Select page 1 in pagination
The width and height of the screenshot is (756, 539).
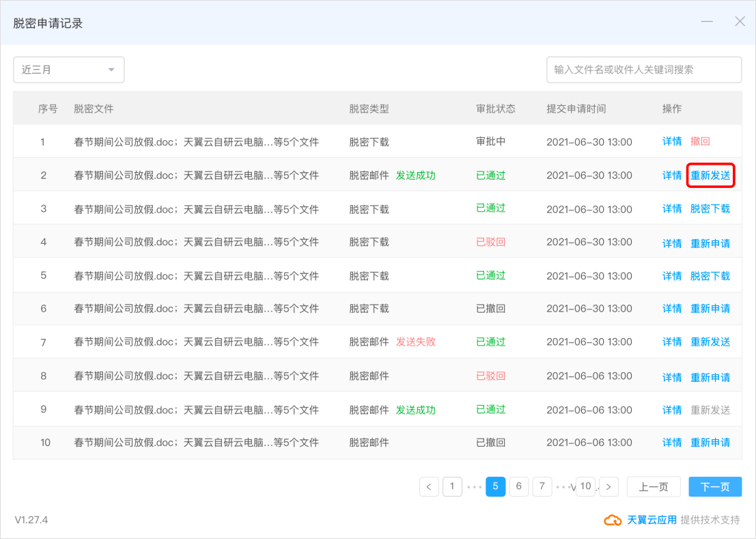click(451, 486)
